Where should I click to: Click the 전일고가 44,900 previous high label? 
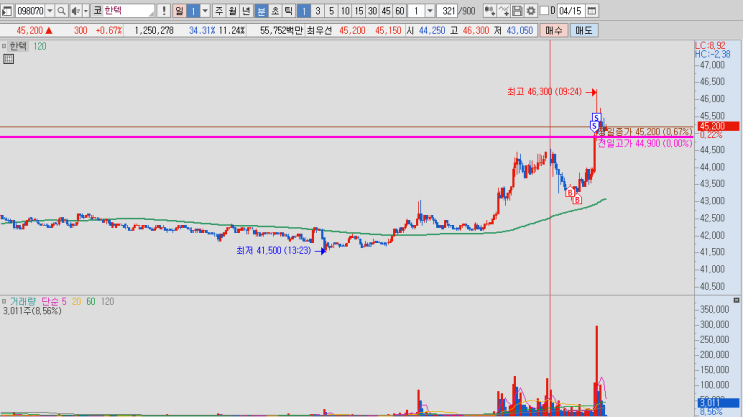click(645, 143)
